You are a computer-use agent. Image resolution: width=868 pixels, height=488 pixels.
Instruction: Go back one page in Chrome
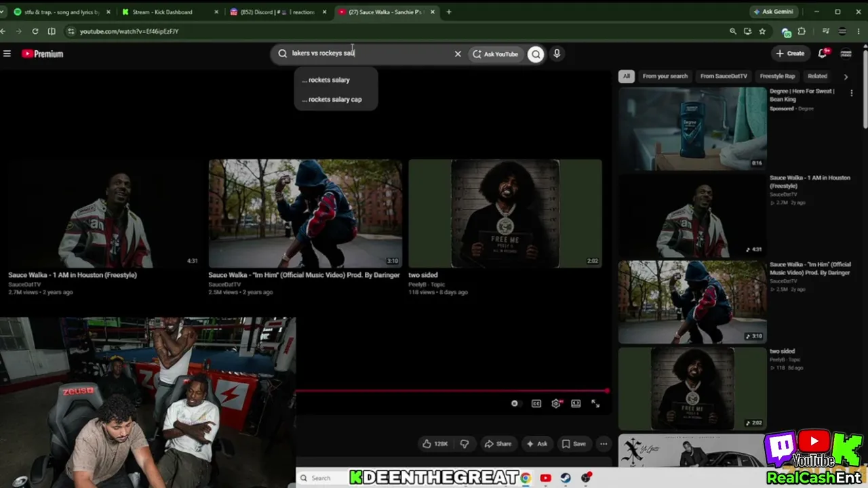(3, 31)
